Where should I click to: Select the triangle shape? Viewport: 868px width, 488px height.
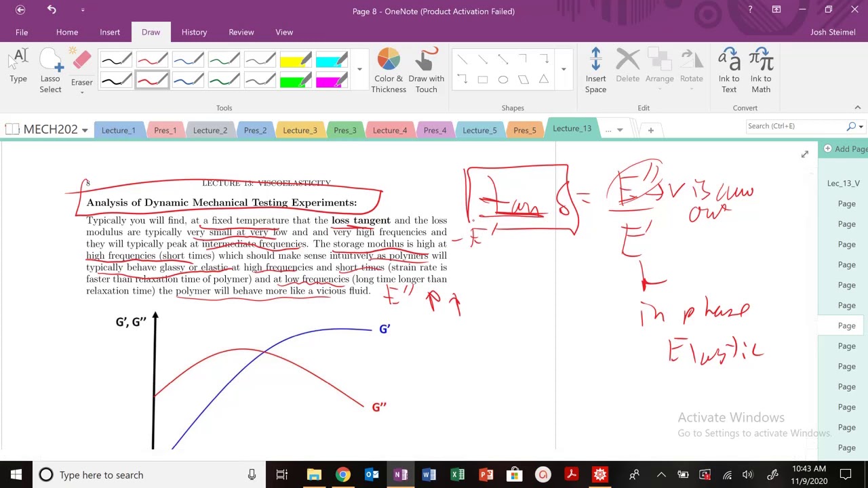[x=544, y=79]
